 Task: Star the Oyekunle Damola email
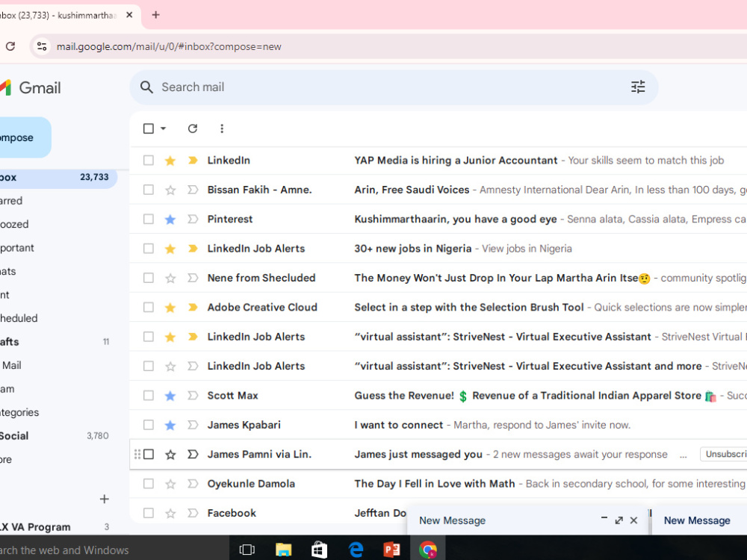coord(170,485)
